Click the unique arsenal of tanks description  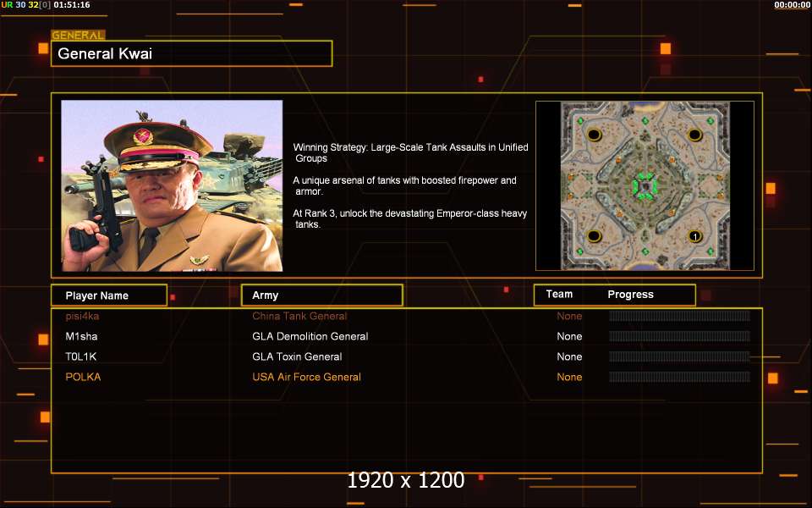pyautogui.click(x=404, y=185)
